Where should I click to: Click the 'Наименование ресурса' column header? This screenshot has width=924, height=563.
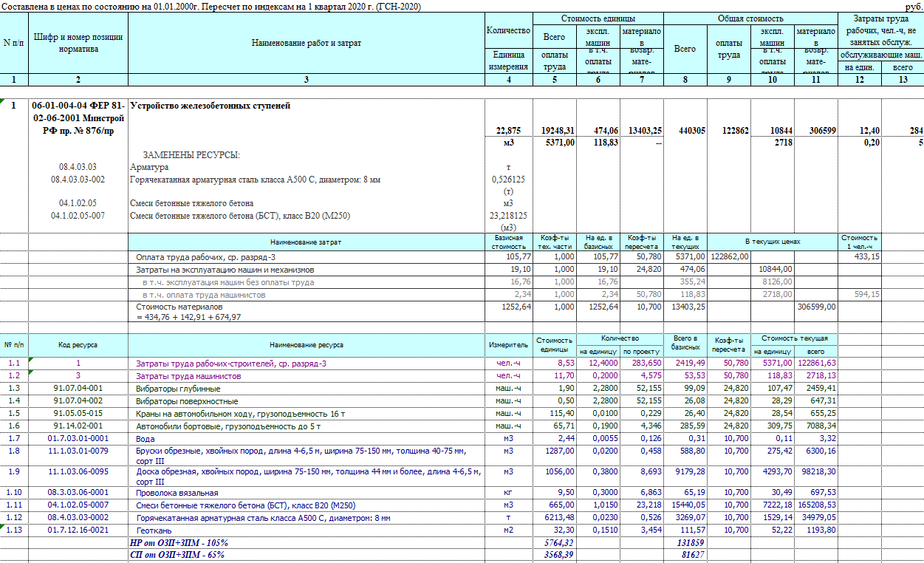click(x=306, y=345)
